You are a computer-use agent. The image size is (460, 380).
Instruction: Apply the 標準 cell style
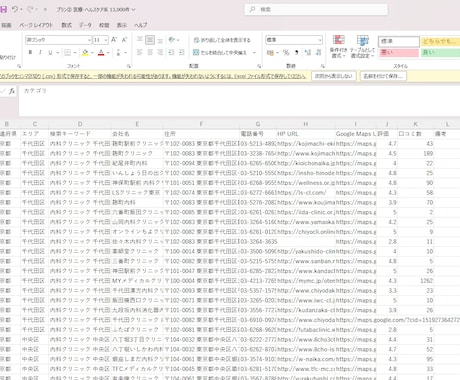pyautogui.click(x=399, y=41)
